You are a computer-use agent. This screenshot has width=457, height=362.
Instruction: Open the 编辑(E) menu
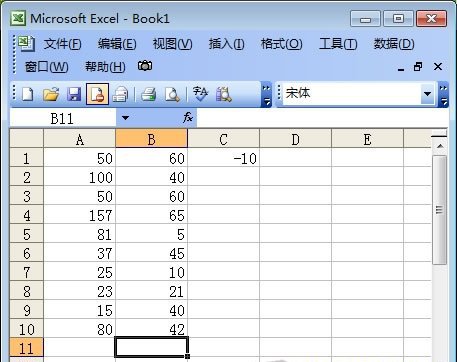coord(117,44)
